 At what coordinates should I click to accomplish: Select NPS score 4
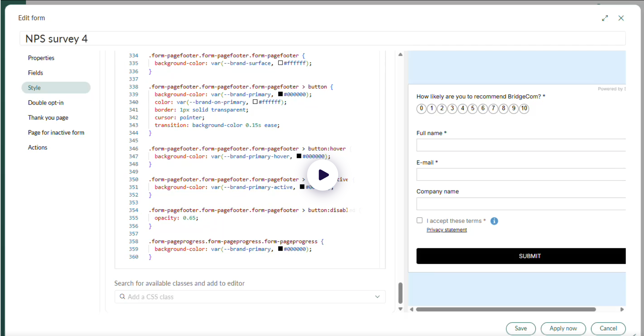click(462, 109)
